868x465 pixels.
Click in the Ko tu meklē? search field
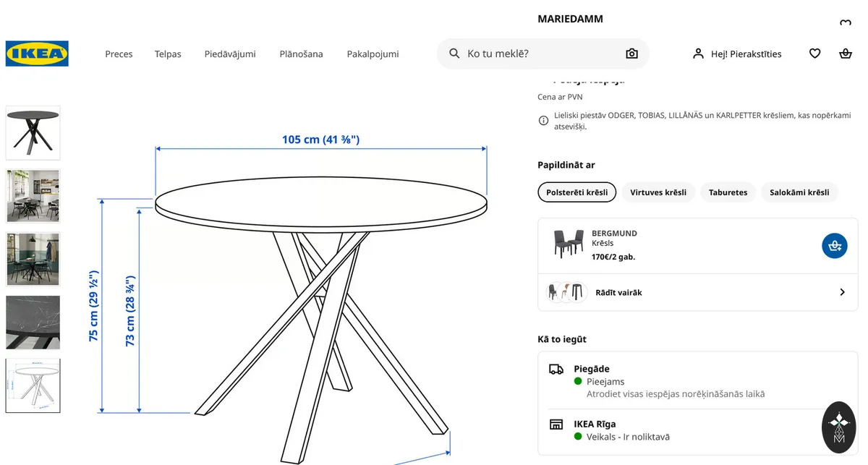tap(542, 54)
